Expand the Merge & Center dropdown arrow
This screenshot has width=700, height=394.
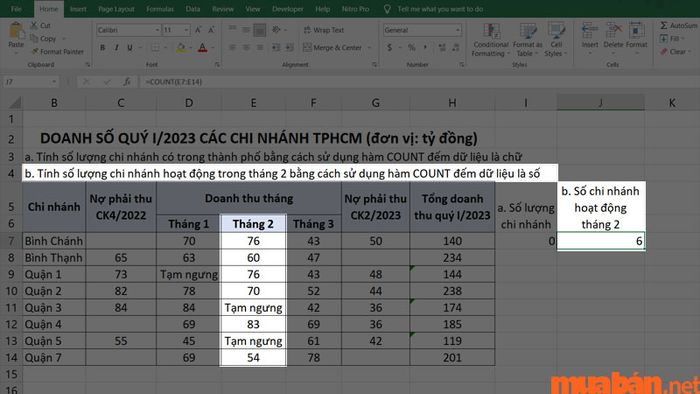[369, 47]
